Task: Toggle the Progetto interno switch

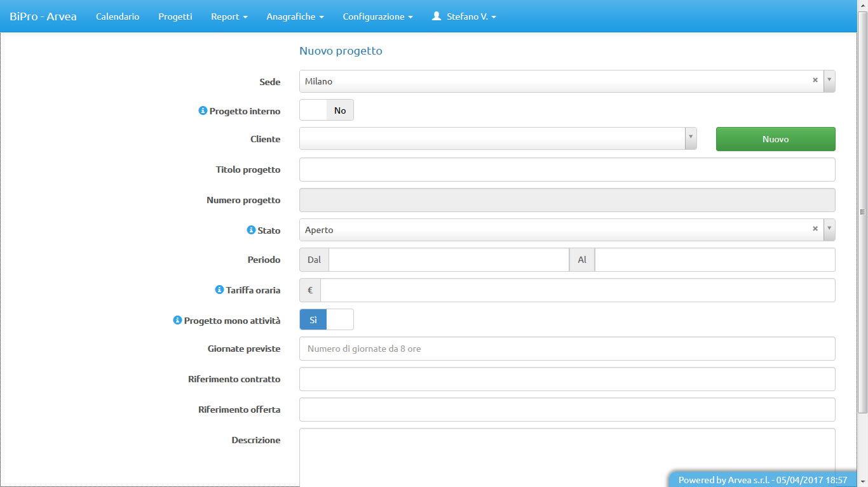Action: (x=326, y=110)
